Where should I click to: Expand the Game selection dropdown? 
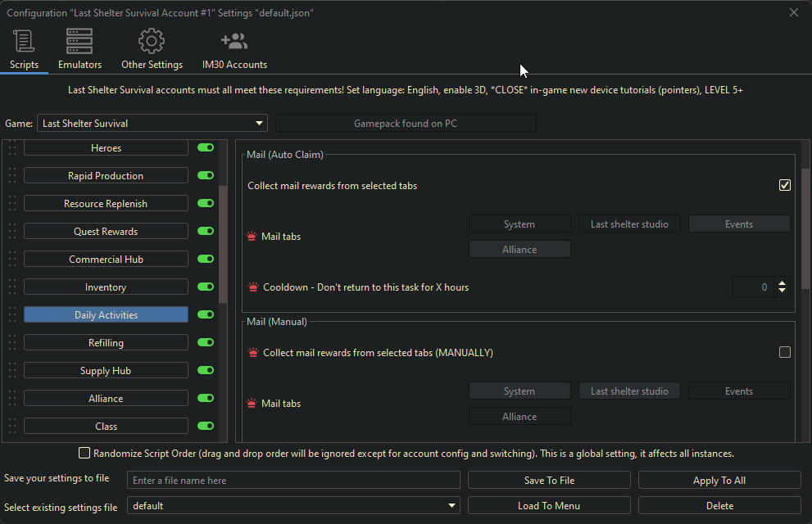(x=260, y=124)
